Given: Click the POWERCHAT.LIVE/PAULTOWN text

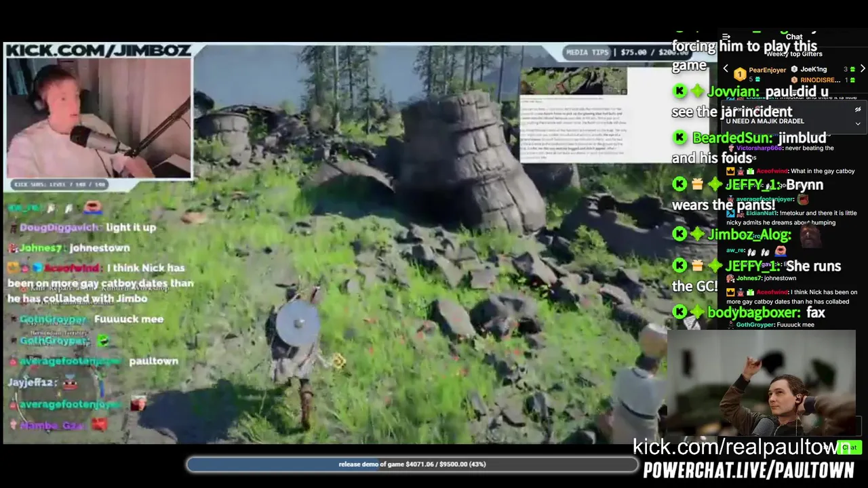Looking at the screenshot, I should click(749, 470).
